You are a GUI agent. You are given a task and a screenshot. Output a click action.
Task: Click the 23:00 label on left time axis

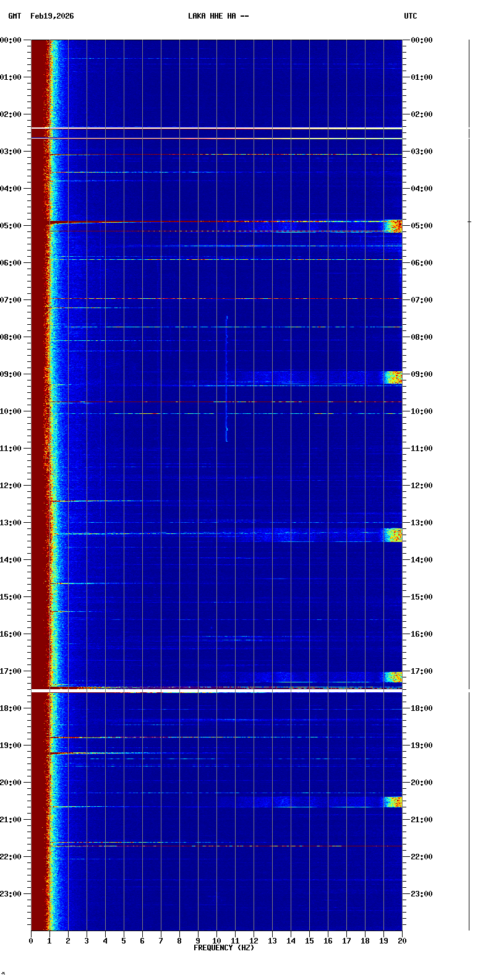[x=11, y=894]
